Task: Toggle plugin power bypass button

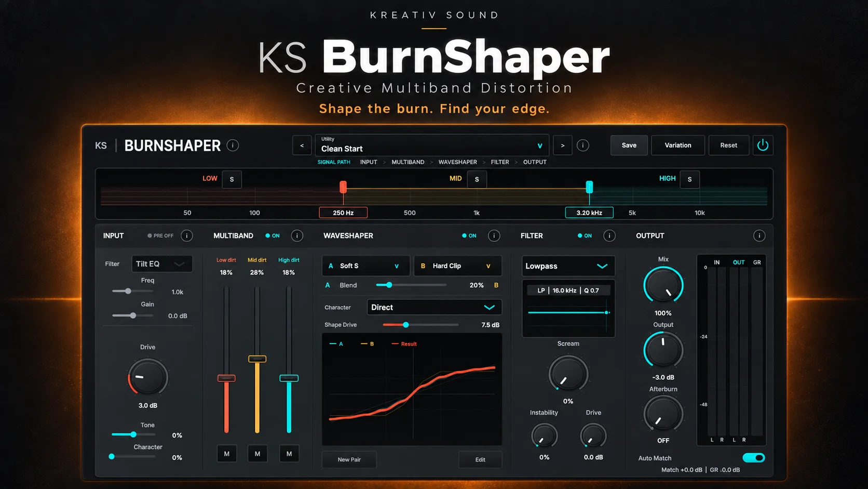Action: pyautogui.click(x=763, y=145)
